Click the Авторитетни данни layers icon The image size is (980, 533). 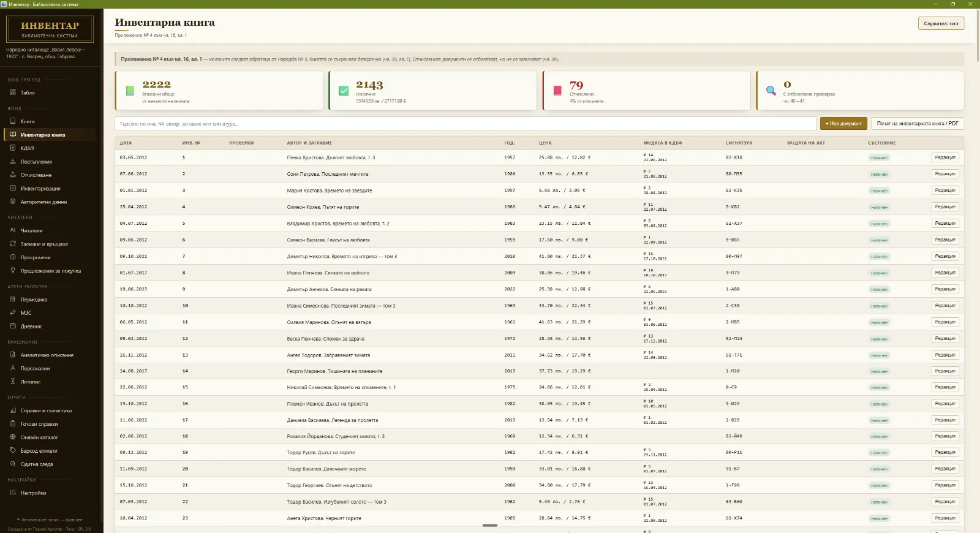point(13,202)
